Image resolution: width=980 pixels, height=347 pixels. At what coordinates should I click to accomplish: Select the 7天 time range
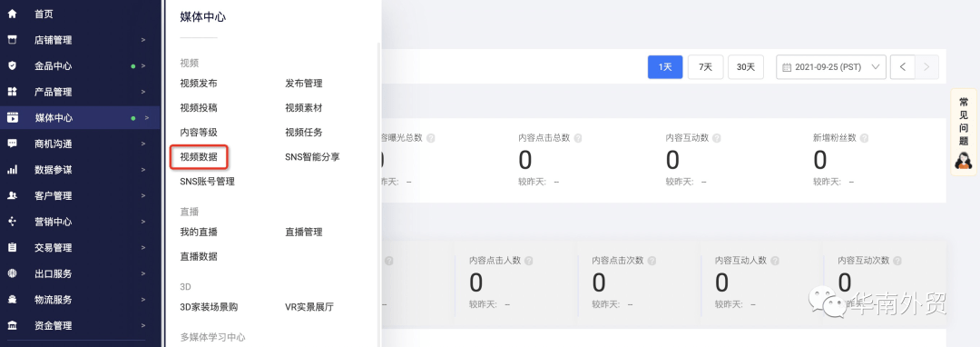[x=706, y=67]
